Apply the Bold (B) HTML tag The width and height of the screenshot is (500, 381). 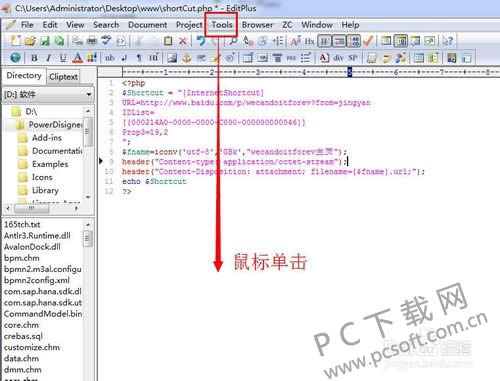click(x=34, y=58)
